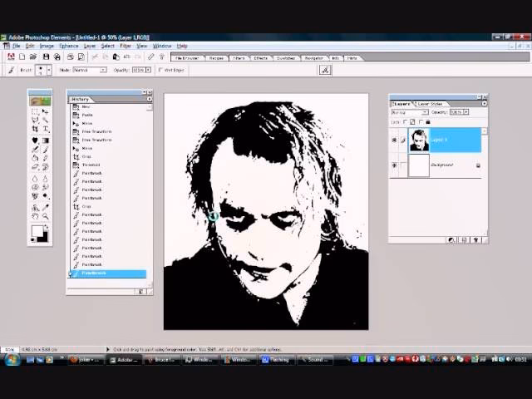The width and height of the screenshot is (532, 399).
Task: Click the History palette trash icon
Action: 140,292
